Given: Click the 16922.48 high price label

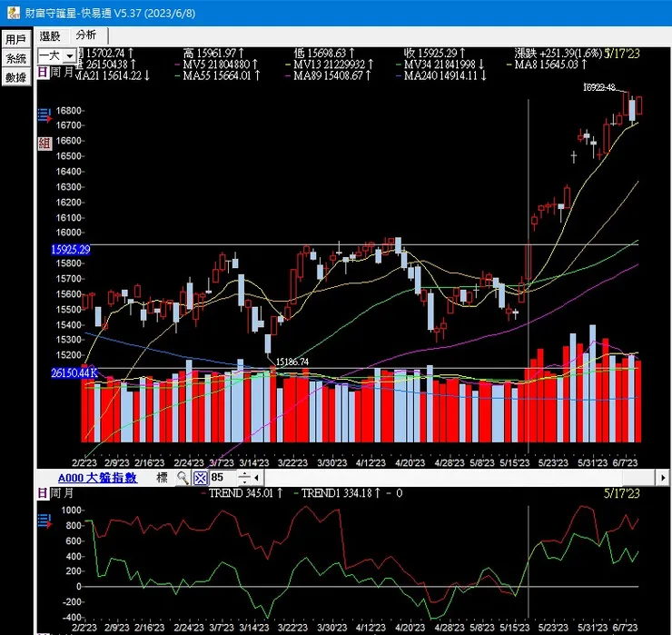Looking at the screenshot, I should (x=599, y=87).
